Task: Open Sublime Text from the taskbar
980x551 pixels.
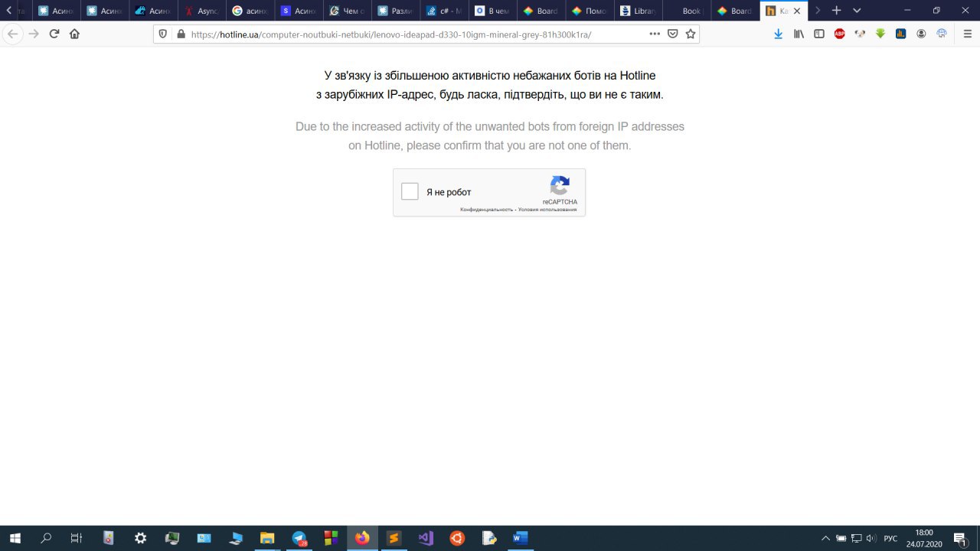Action: (394, 538)
